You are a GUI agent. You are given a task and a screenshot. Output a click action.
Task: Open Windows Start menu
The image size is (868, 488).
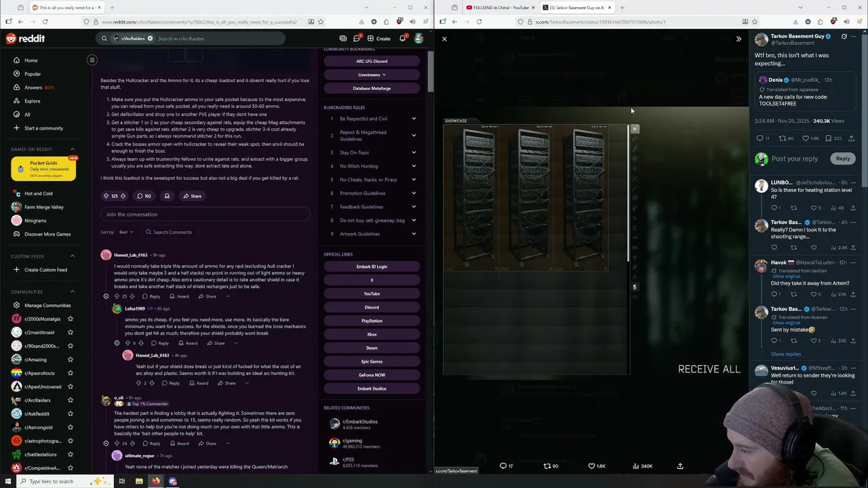click(x=9, y=481)
